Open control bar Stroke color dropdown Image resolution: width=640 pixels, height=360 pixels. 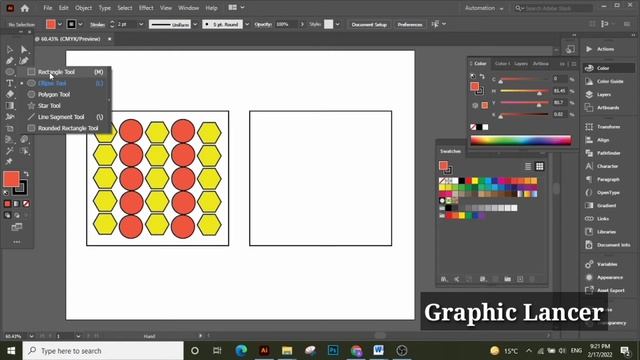point(80,24)
